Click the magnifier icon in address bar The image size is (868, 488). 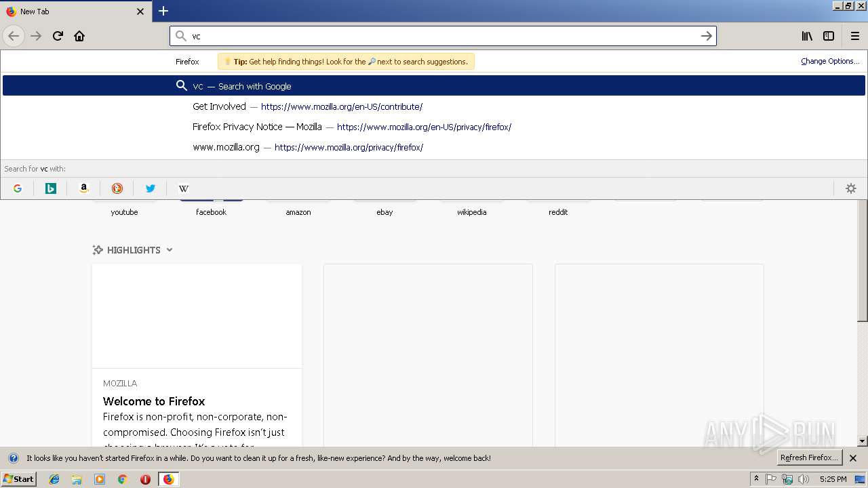point(180,36)
